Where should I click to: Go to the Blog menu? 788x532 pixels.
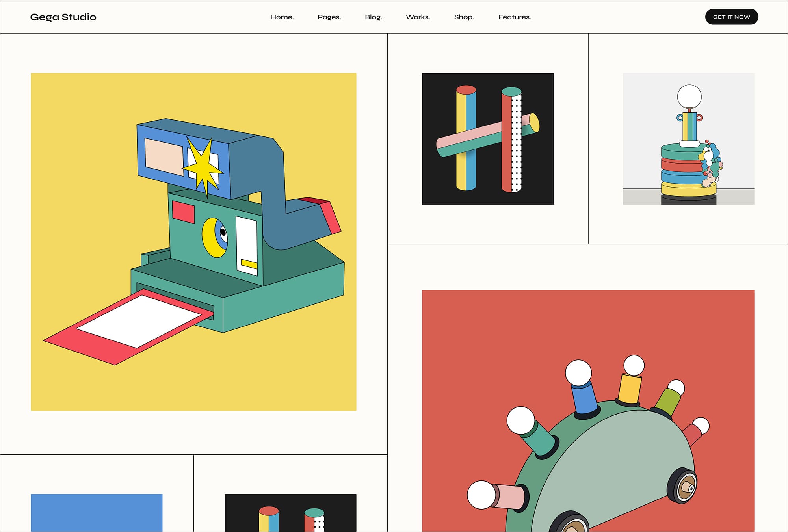coord(374,17)
